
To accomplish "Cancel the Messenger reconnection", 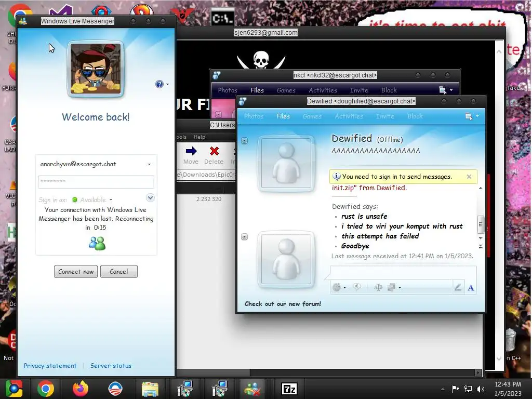I will [x=119, y=271].
